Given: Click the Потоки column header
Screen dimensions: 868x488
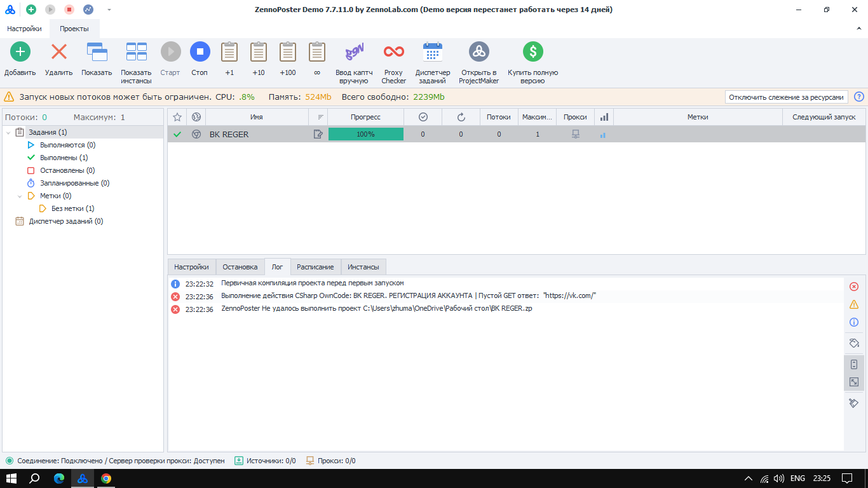Looking at the screenshot, I should click(499, 117).
